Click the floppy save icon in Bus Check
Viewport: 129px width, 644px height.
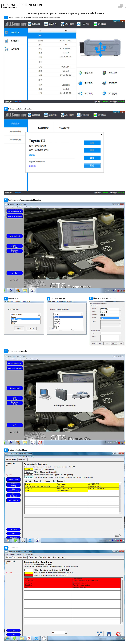pos(109,633)
